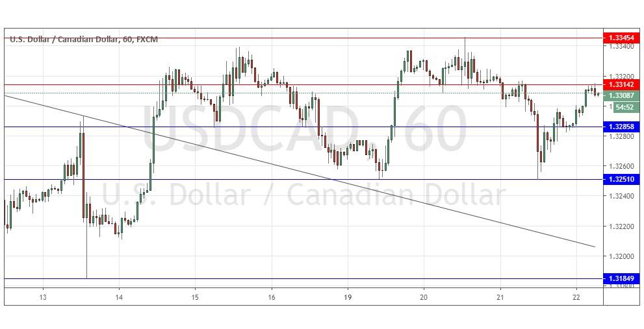Viewport: 644px width, 329px height.
Task: Click the 1.32400 price scale tick
Action: coord(620,197)
